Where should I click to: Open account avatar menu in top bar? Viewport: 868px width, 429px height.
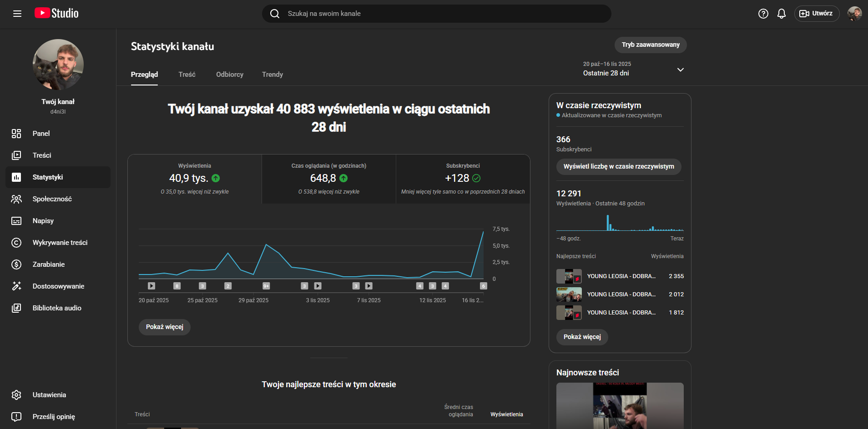(854, 14)
